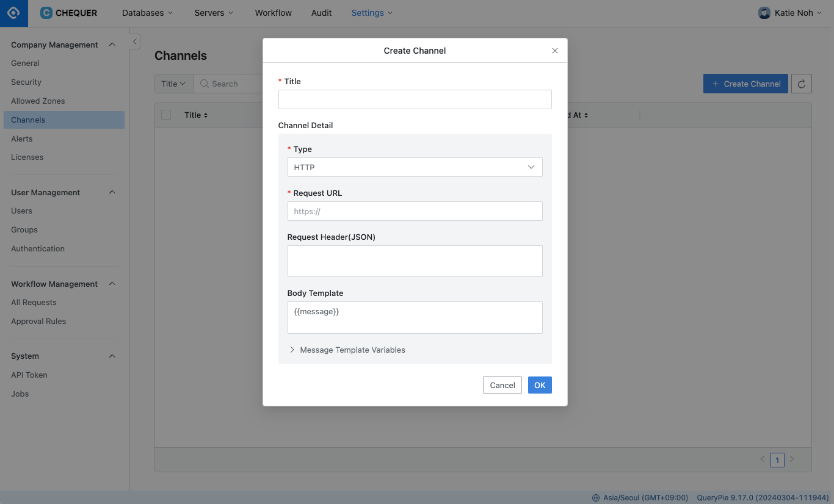Screen dimensions: 834x504
Task: Select Channels in the sidebar
Action: pyautogui.click(x=64, y=120)
